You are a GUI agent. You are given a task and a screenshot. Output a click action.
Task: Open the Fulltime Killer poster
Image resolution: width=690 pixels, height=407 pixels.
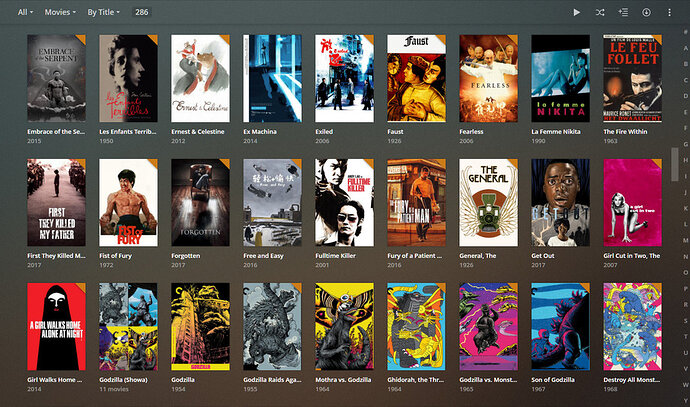click(x=344, y=202)
